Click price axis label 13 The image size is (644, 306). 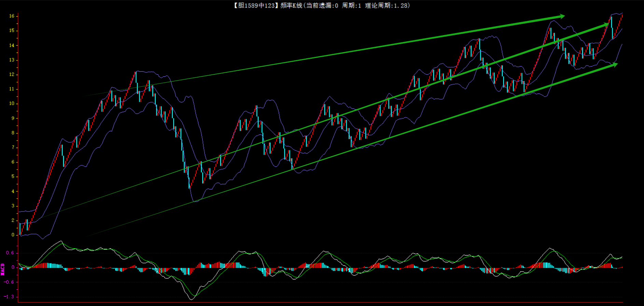pyautogui.click(x=12, y=60)
